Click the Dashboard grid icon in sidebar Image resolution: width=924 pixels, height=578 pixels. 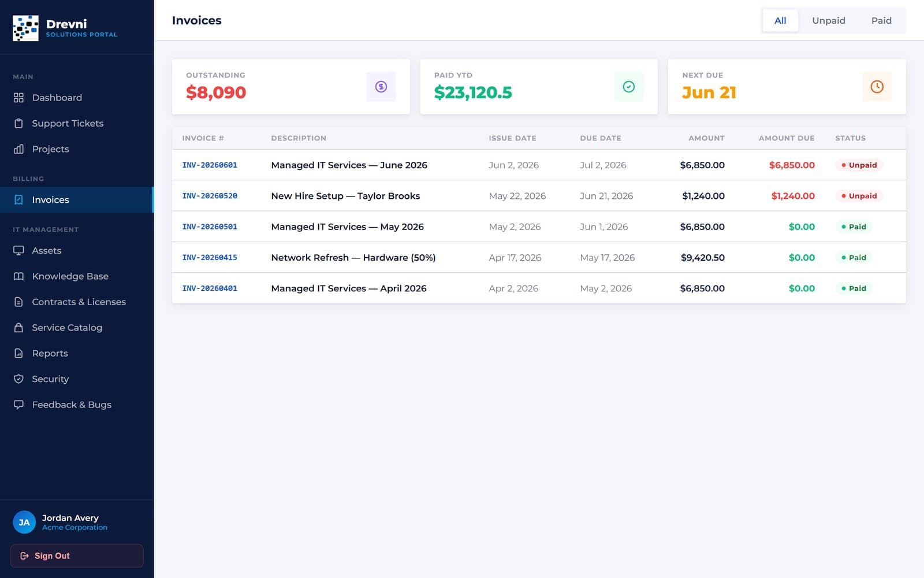click(x=18, y=98)
